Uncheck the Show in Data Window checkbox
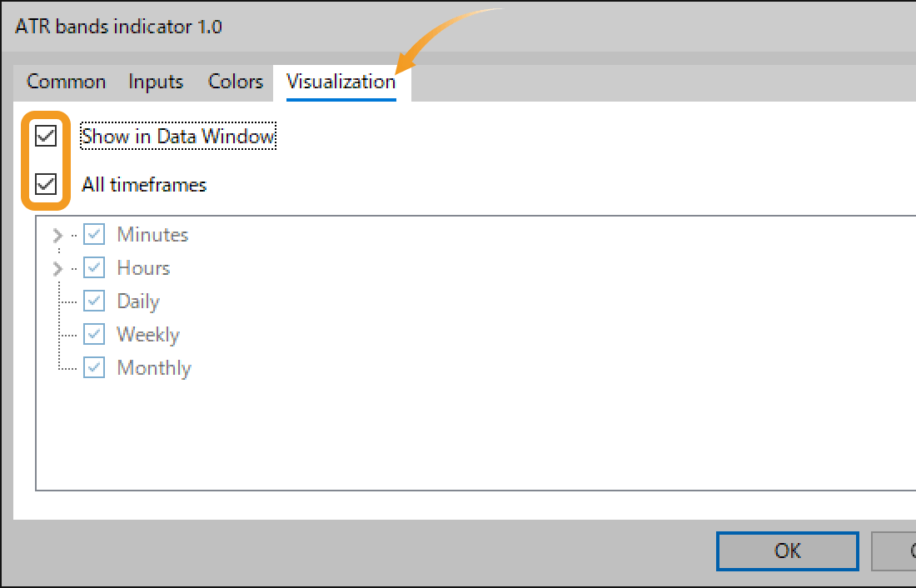This screenshot has width=916, height=588. pos(46,136)
